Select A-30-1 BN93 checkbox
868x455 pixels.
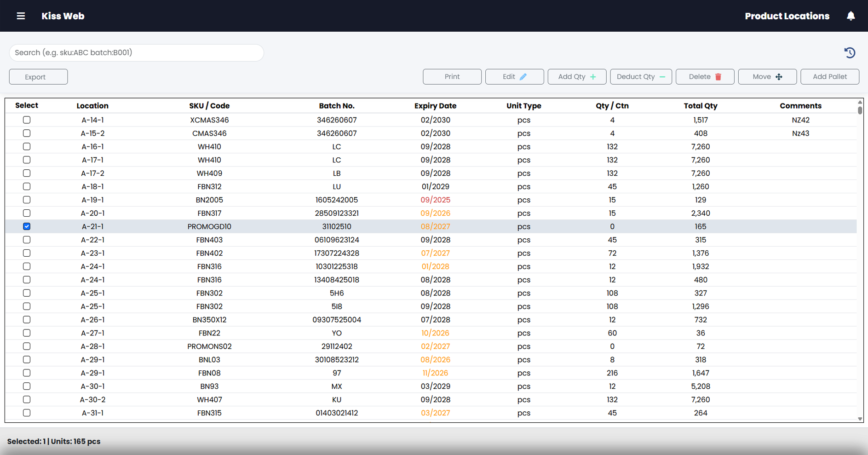pos(27,386)
